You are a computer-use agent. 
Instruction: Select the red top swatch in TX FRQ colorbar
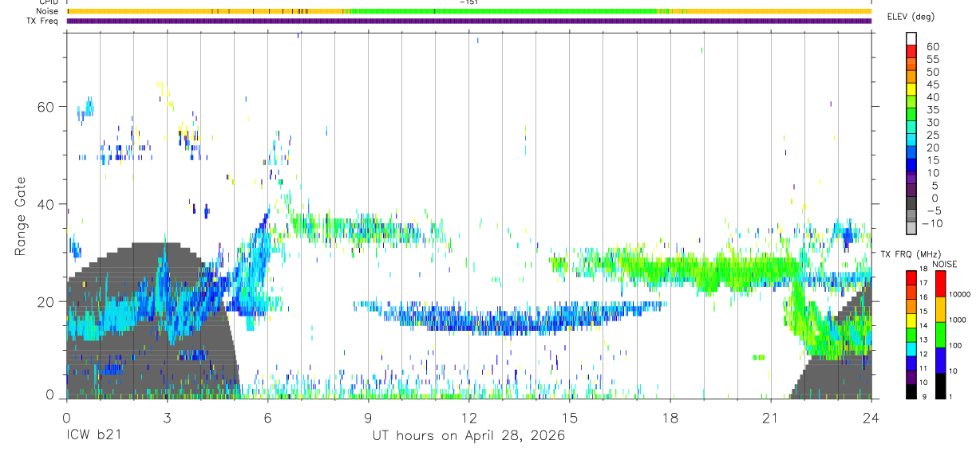click(x=911, y=277)
